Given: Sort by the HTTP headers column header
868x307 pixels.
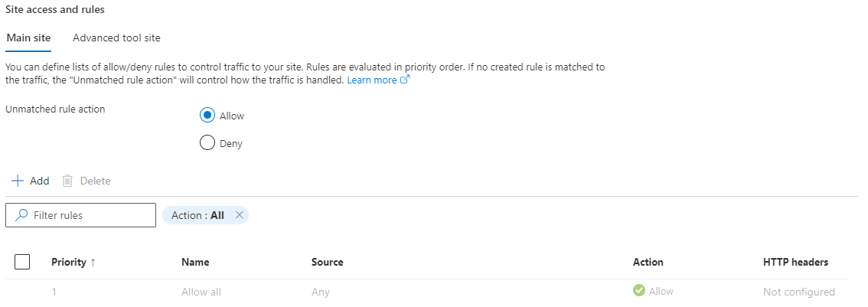Looking at the screenshot, I should point(795,262).
